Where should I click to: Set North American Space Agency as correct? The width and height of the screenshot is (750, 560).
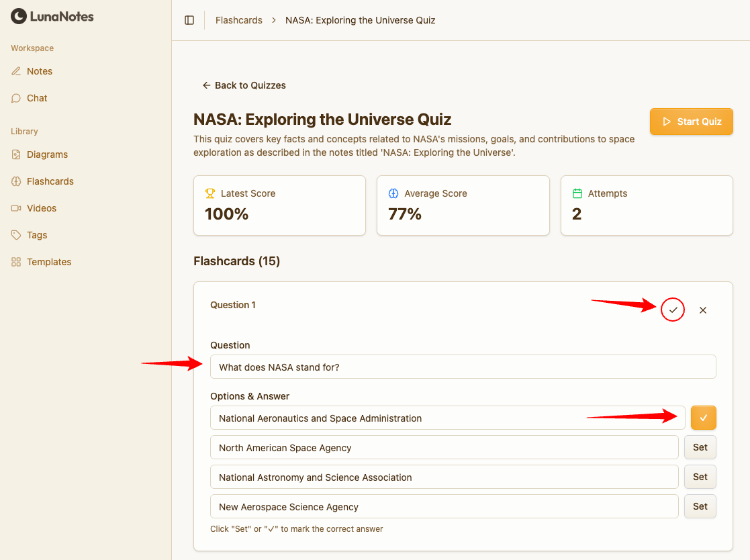click(x=700, y=447)
